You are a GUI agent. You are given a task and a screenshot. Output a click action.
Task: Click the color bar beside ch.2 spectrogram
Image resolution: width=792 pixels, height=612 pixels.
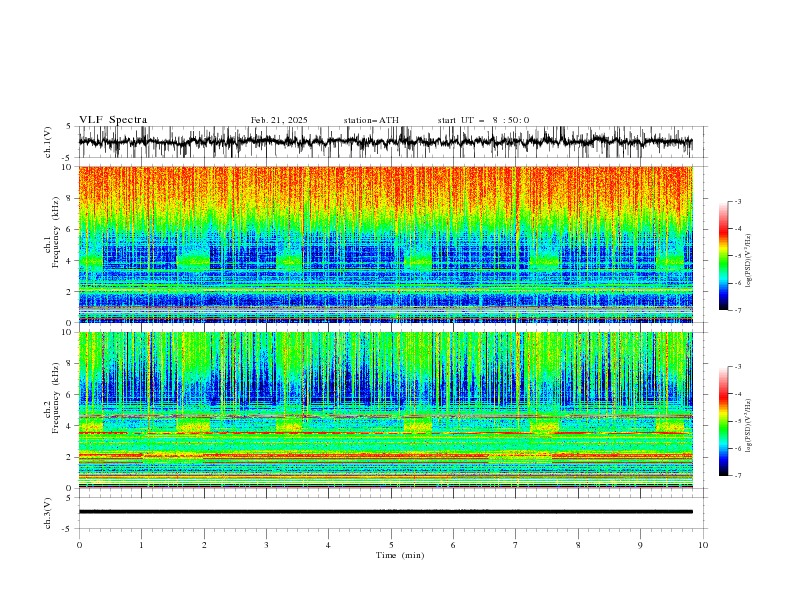point(723,421)
